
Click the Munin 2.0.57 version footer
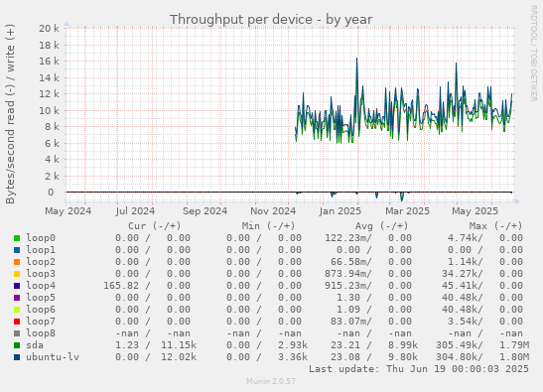tap(271, 381)
